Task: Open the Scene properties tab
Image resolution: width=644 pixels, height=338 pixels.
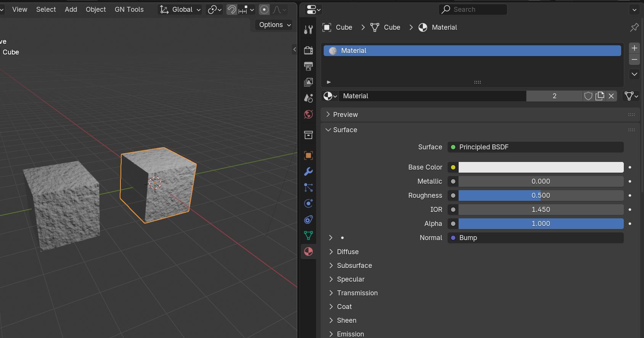Action: point(308,98)
